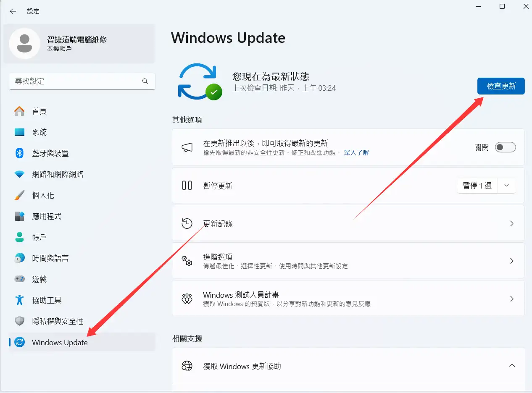Collapse the 獲取 Windows 更新協助 section
This screenshot has height=393, width=532.
(x=512, y=365)
